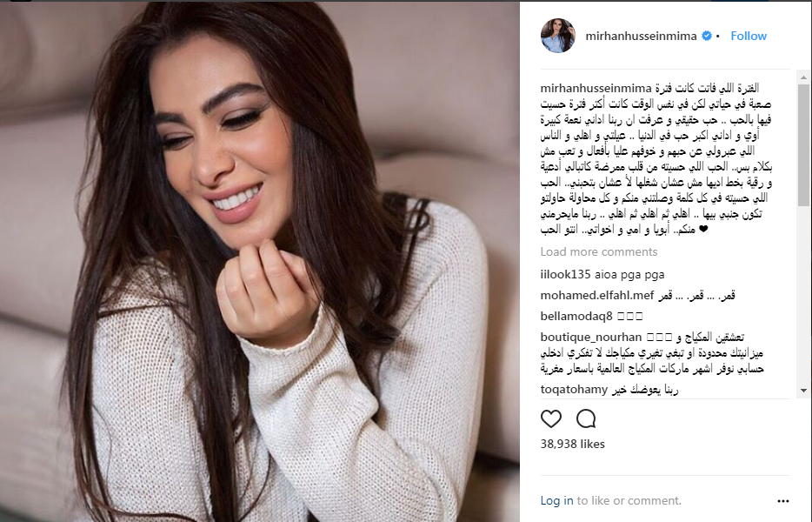Open commenter toqatohamy profile
Image resolution: width=812 pixels, height=522 pixels.
click(574, 389)
